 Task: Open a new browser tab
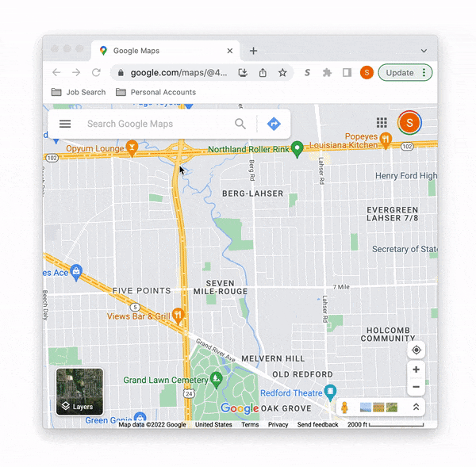pyautogui.click(x=254, y=51)
